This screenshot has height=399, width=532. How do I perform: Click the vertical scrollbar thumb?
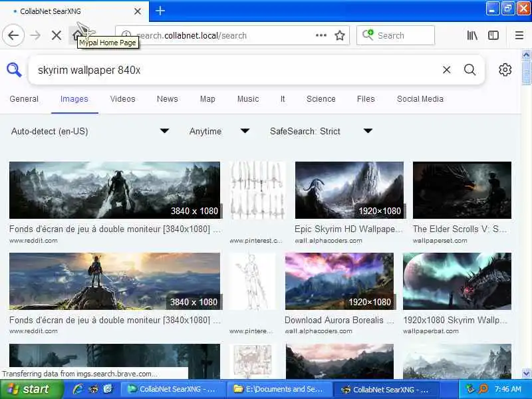[526, 73]
